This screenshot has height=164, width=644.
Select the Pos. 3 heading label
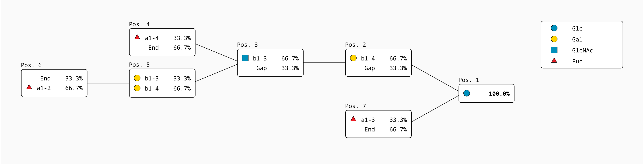(x=247, y=45)
